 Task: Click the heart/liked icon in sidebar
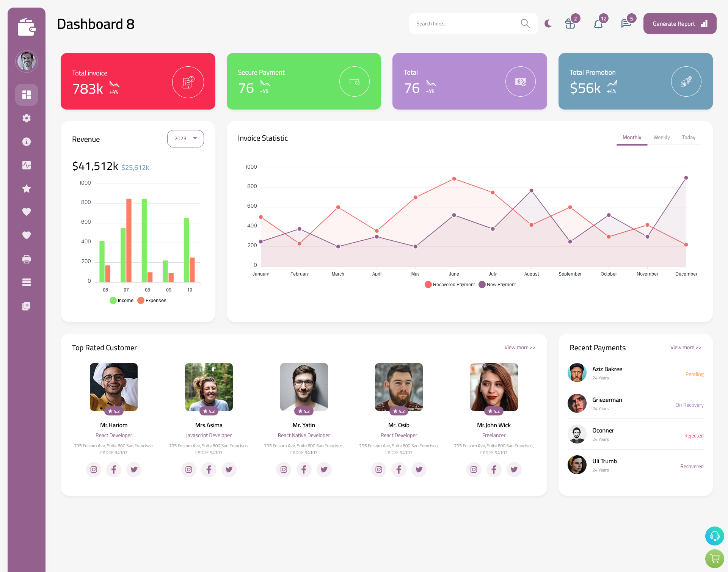(27, 212)
